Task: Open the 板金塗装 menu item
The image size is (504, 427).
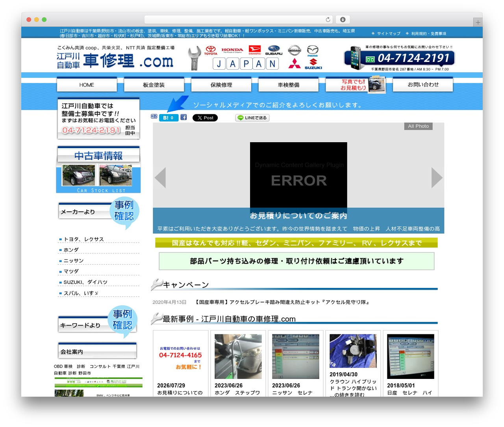Action: (x=154, y=85)
